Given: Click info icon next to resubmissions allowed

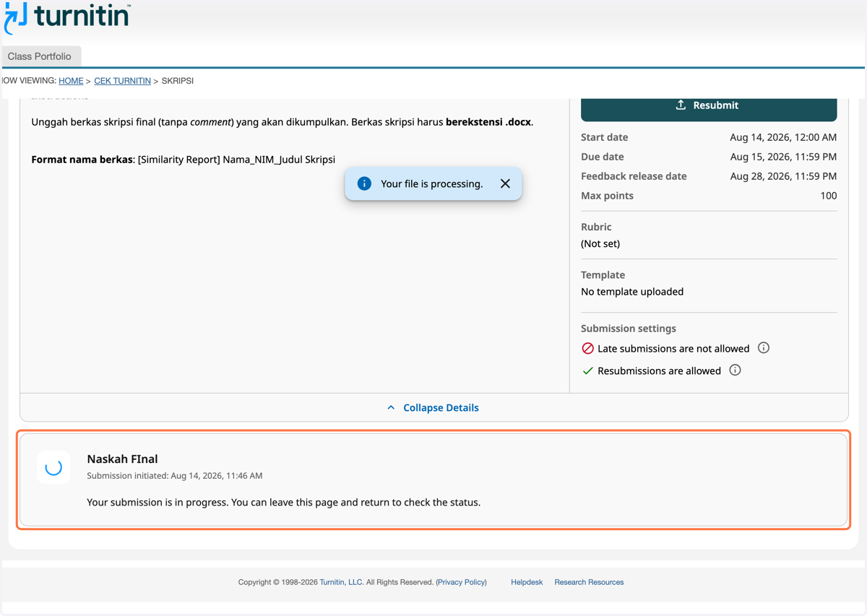Looking at the screenshot, I should pos(735,370).
